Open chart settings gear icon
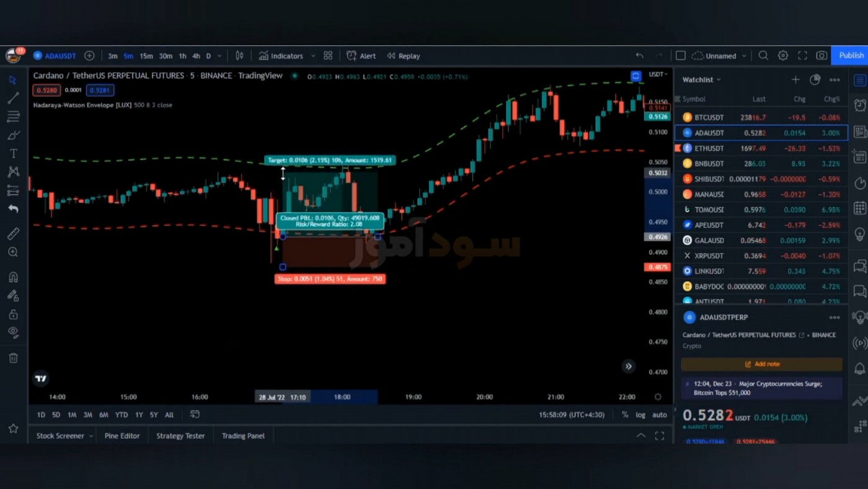 [783, 56]
